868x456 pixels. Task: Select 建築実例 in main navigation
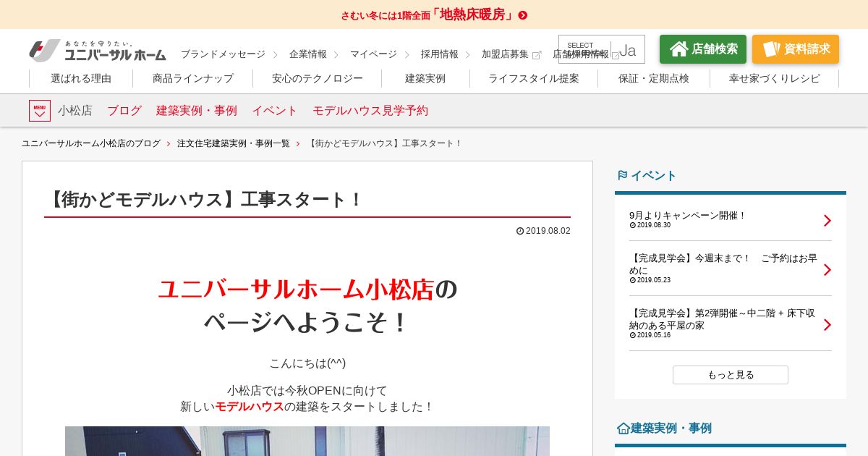(x=425, y=78)
